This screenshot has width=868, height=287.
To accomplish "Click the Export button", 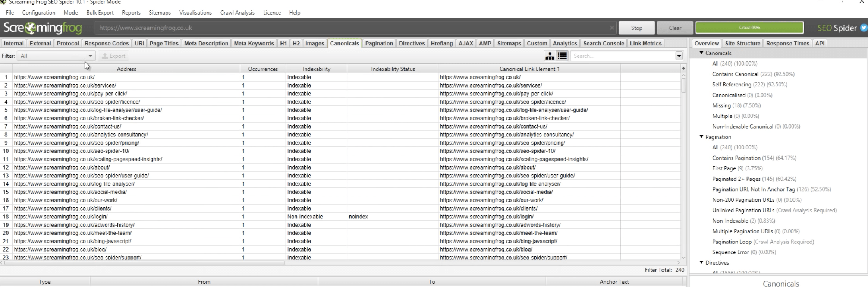I will click(x=113, y=56).
